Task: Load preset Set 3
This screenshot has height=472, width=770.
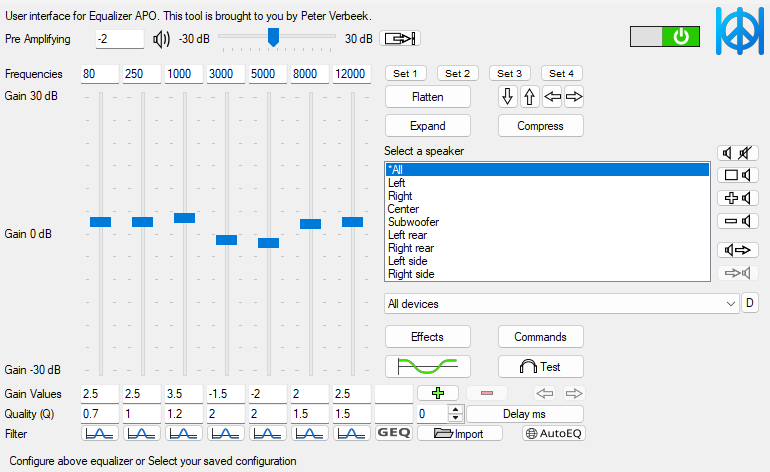Action: 509,74
